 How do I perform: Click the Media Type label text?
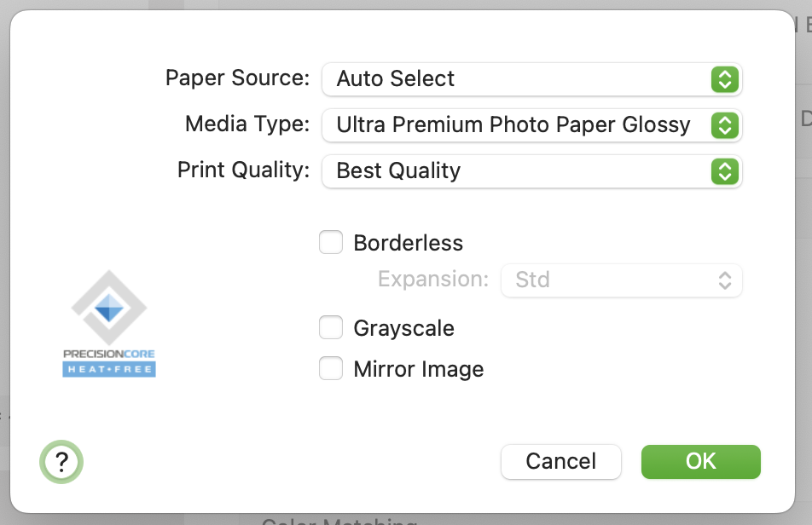247,124
